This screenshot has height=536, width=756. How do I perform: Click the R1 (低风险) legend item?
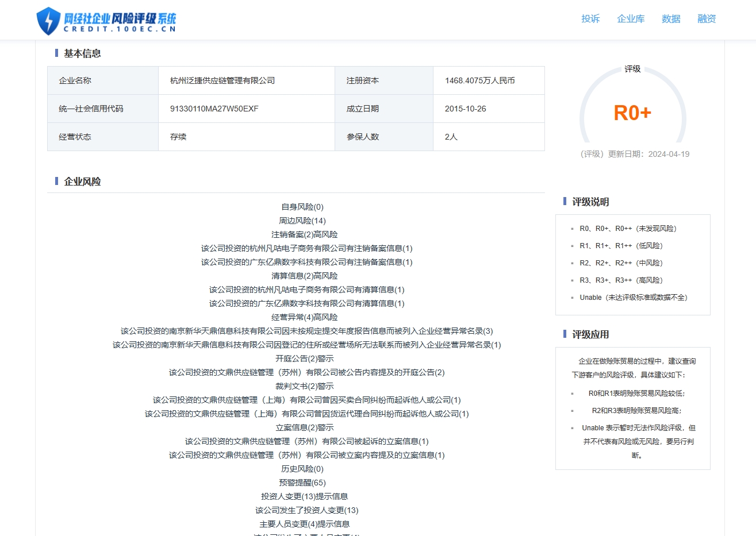pos(621,246)
